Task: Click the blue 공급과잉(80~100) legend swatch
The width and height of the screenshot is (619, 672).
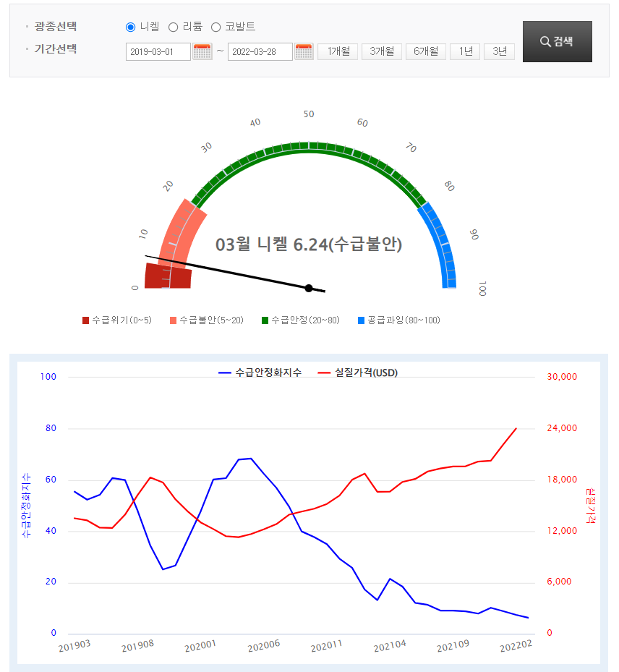Action: point(362,320)
